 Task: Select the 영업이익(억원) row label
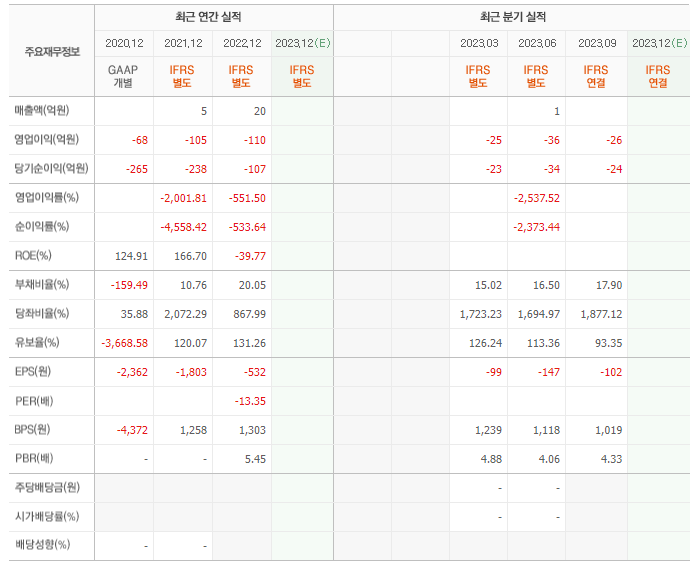(46, 139)
